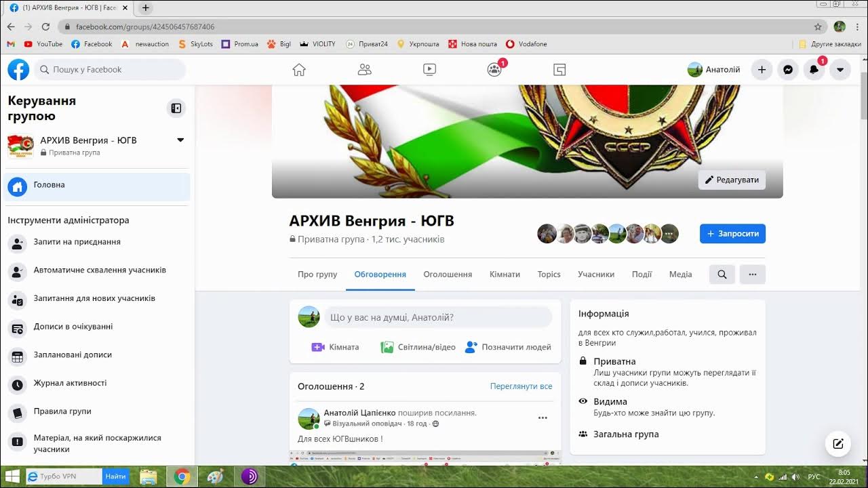Open Tor browser taskbar icon

click(x=249, y=476)
